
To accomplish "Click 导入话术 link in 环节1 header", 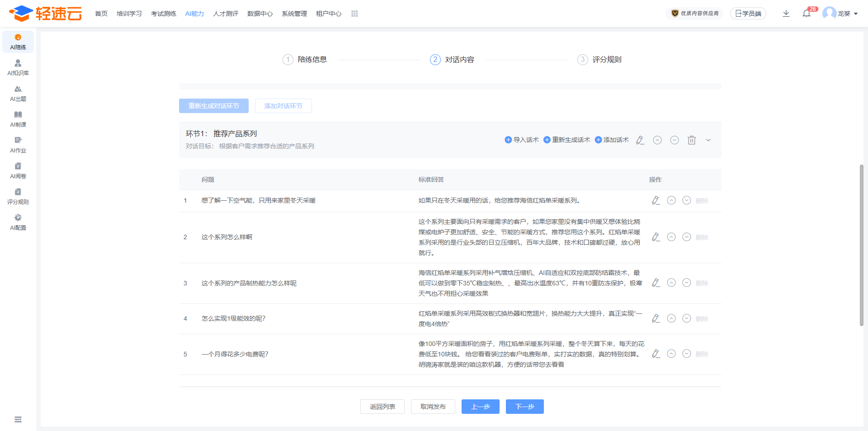I will 522,140.
